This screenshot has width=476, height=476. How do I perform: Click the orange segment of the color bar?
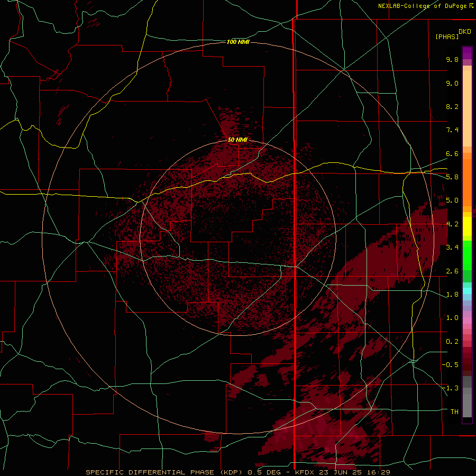coord(467,183)
